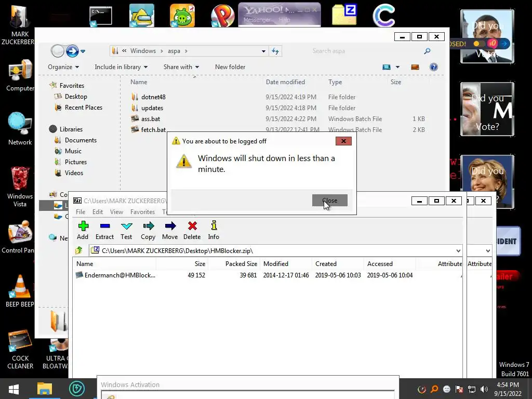Sort 7-Zip list by Accessed column
The width and height of the screenshot is (532, 399).
click(x=390, y=263)
